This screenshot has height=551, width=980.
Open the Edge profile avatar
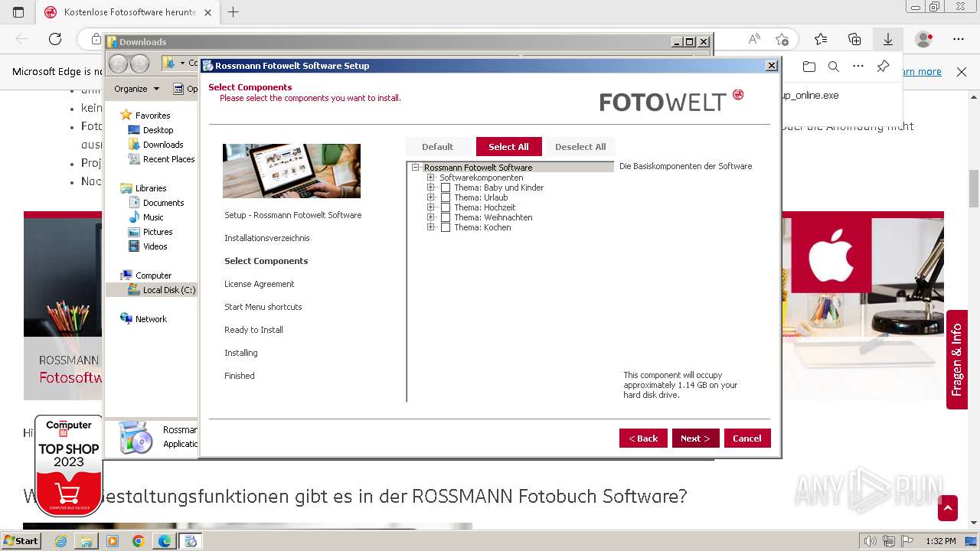tap(924, 39)
